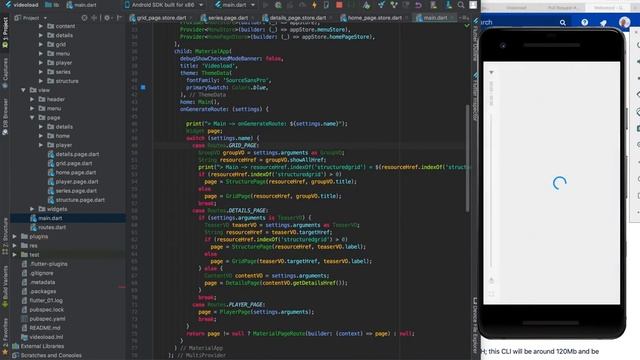This screenshot has height=360, width=640.
Task: Click the browser help question mark icon
Action: pyautogui.click(x=584, y=22)
